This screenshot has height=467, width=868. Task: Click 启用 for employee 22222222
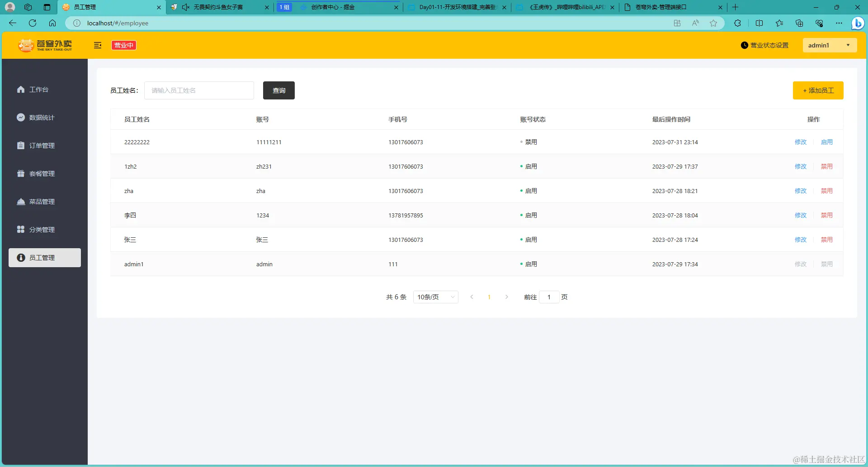click(x=827, y=142)
